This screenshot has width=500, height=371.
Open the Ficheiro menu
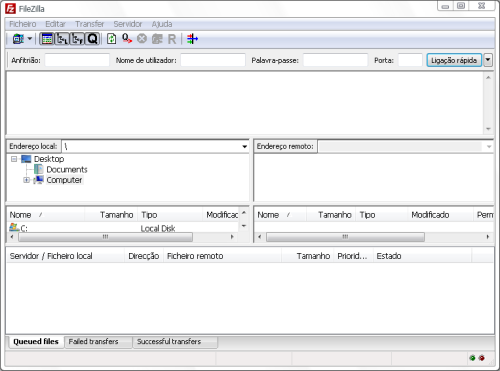pyautogui.click(x=23, y=24)
